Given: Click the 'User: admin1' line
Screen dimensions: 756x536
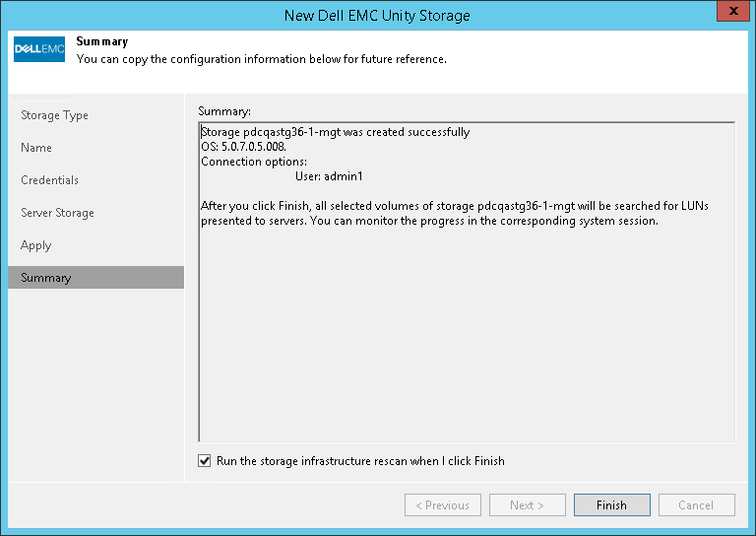Looking at the screenshot, I should pyautogui.click(x=329, y=176).
